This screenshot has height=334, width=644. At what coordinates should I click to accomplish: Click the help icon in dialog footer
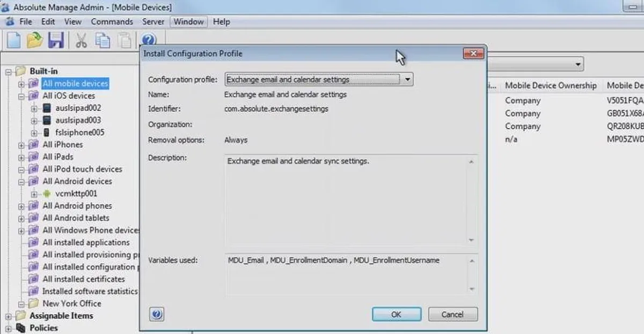[156, 315]
